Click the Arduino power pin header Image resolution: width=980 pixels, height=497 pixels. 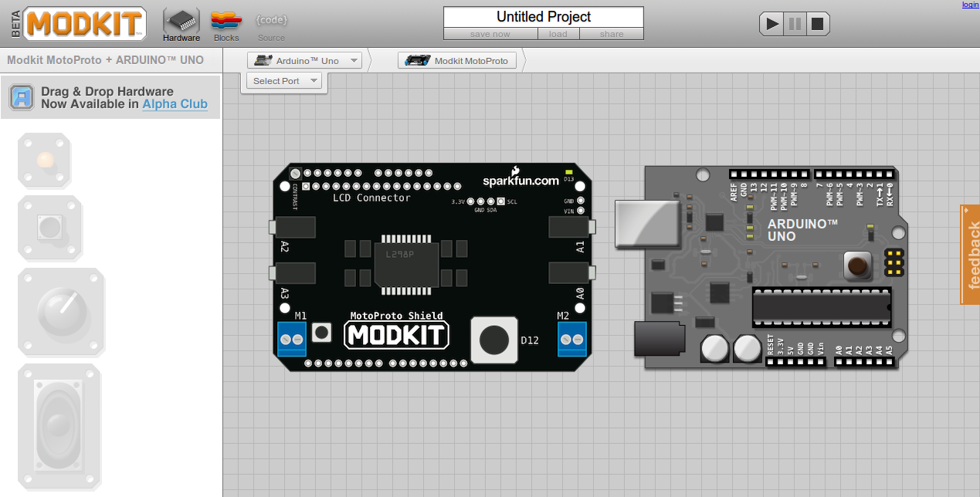click(795, 361)
